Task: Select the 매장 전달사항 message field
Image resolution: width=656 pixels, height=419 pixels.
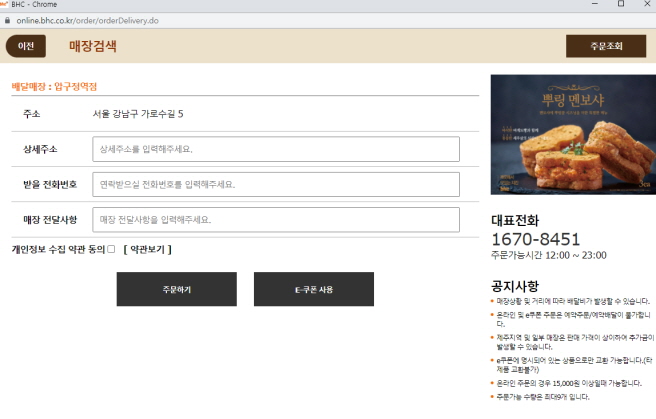Action: pos(276,220)
